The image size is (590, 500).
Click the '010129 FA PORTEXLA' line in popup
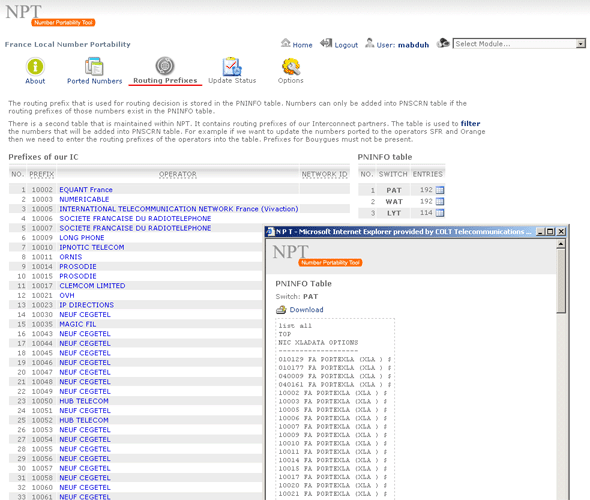click(x=335, y=359)
